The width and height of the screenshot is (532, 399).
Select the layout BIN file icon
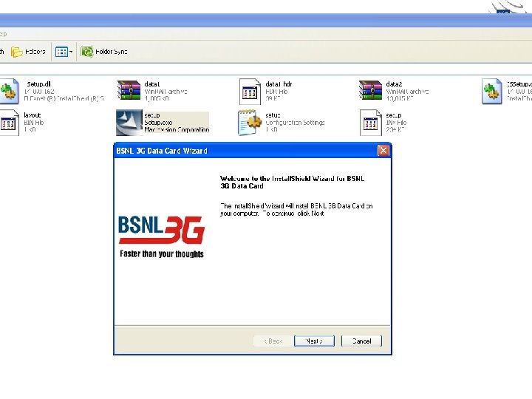pos(9,123)
